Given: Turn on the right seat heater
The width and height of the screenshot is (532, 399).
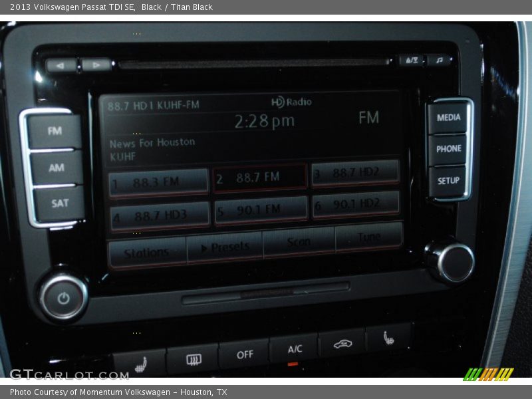Looking at the screenshot, I should point(388,338).
